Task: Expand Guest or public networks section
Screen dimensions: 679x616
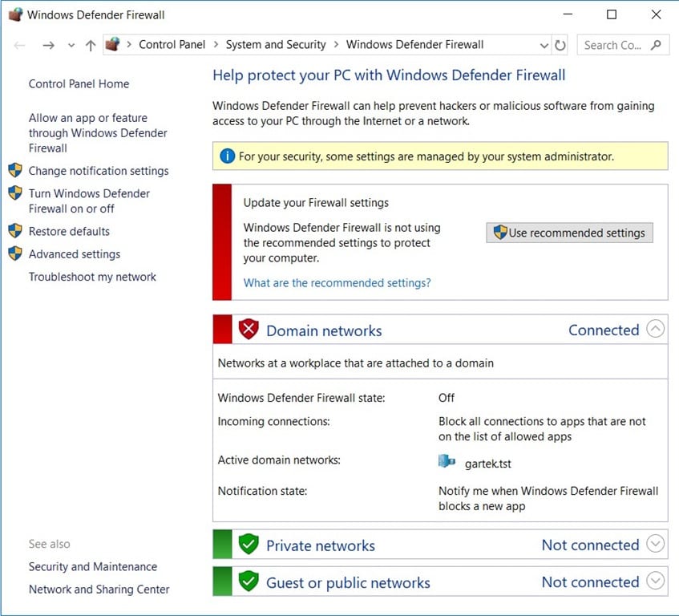Action: pos(656,581)
